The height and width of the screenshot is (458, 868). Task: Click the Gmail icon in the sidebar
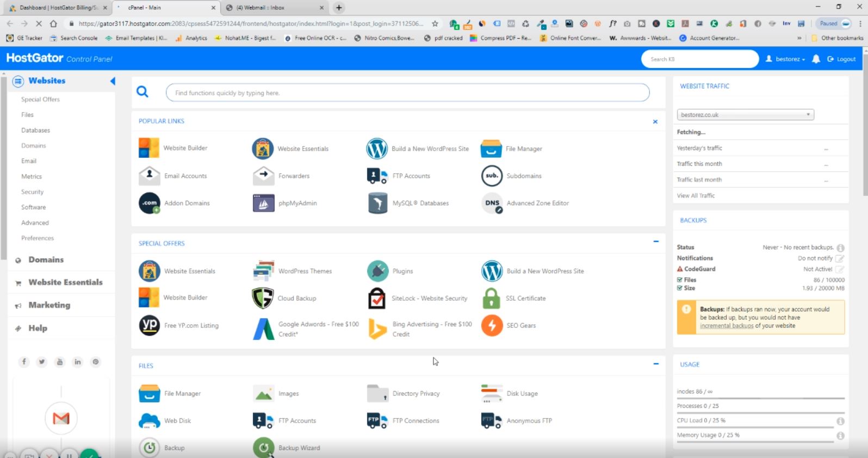(61, 418)
